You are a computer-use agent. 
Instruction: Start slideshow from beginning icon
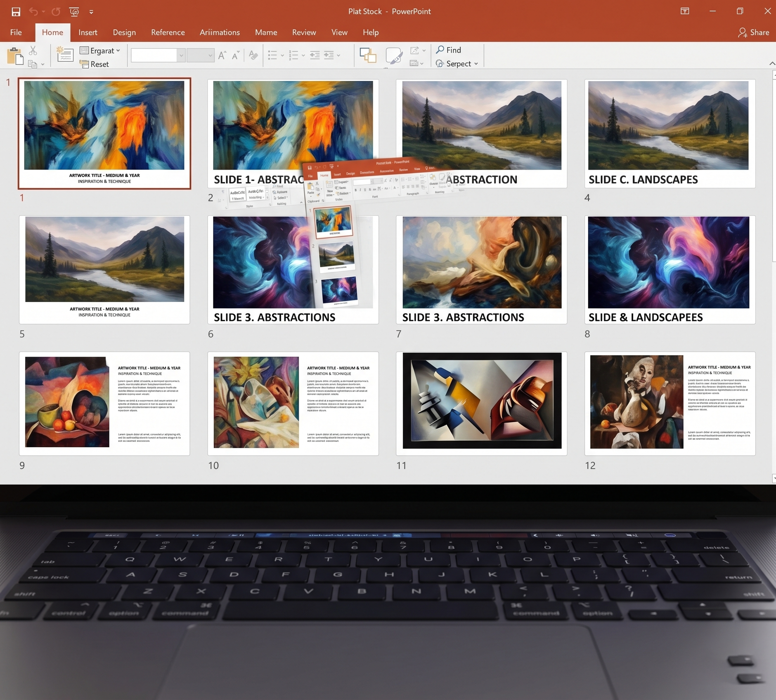coord(74,11)
